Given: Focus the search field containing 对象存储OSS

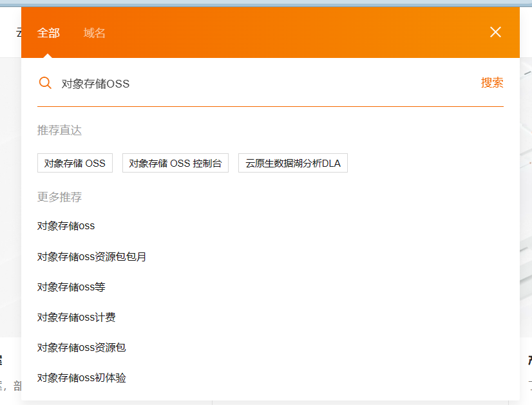Looking at the screenshot, I should (x=265, y=84).
